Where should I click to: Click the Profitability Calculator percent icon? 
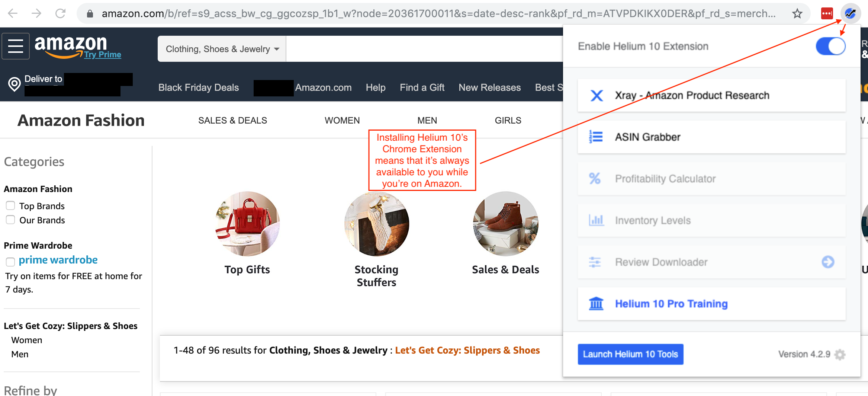595,179
